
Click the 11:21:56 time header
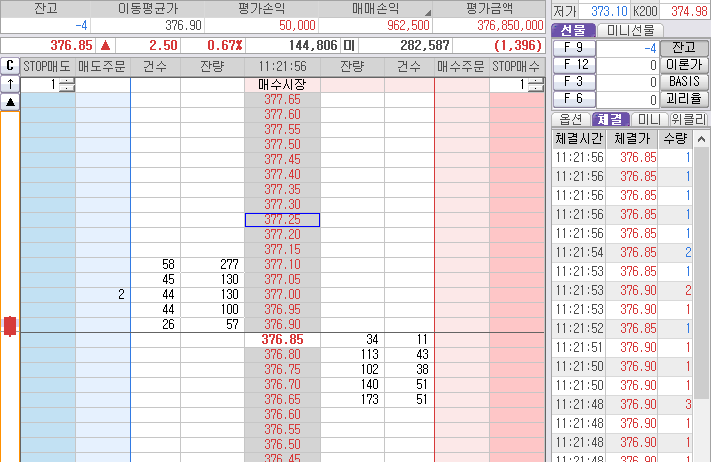pos(282,67)
